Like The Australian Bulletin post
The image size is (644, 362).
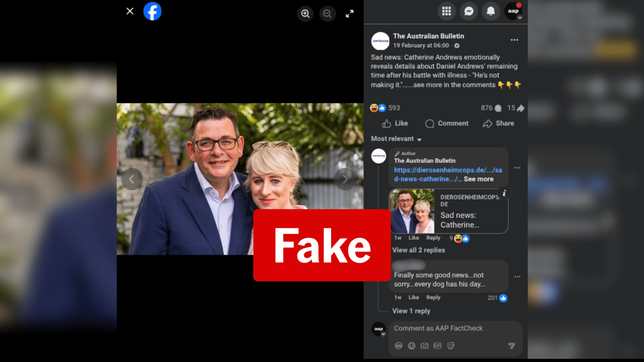tap(394, 123)
